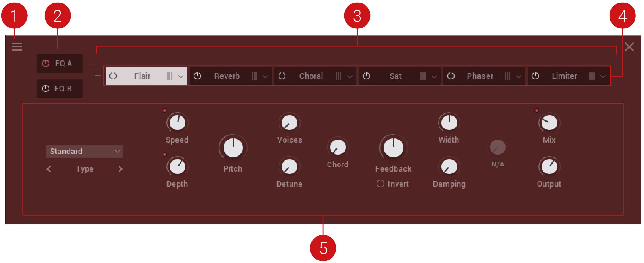The image size is (644, 263).
Task: Click the Pitch knob
Action: point(233,148)
